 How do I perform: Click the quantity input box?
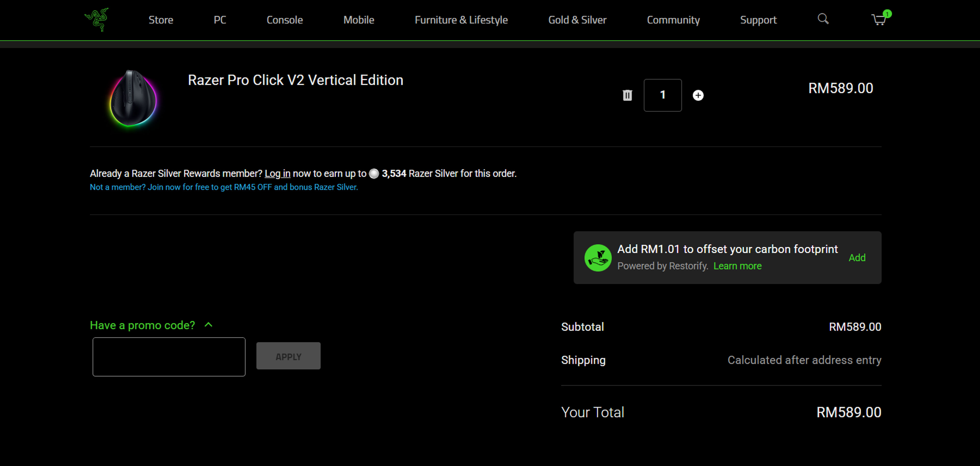(662, 95)
